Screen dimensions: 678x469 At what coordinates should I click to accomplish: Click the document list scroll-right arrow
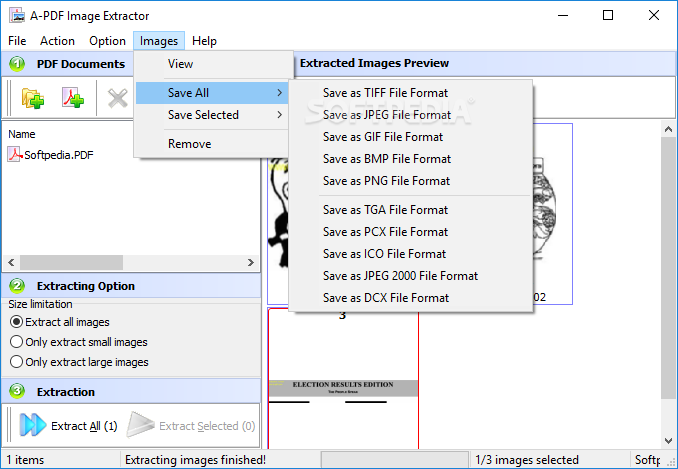pyautogui.click(x=250, y=262)
